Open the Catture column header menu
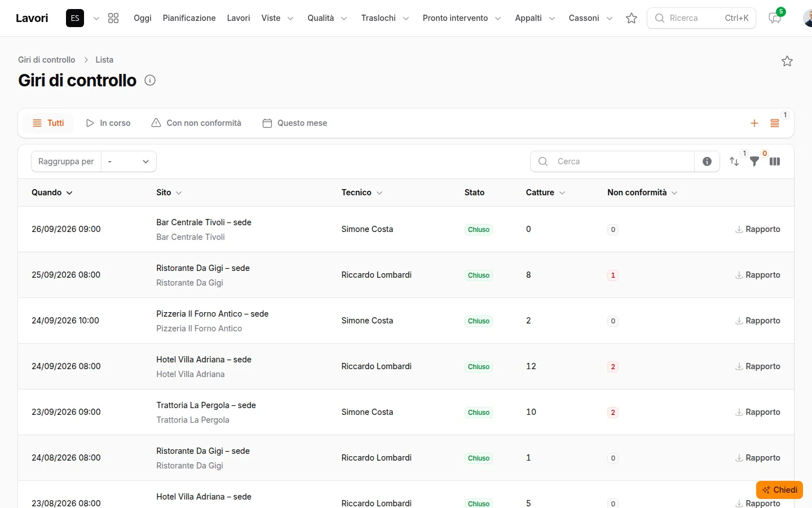Viewport: 812px width, 508px height. (x=545, y=192)
